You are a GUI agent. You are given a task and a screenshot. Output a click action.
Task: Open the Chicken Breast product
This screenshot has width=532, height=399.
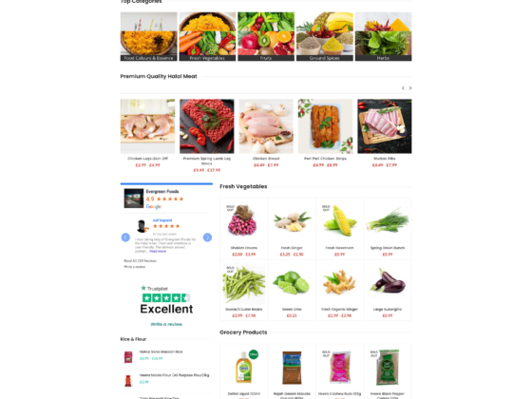266,159
